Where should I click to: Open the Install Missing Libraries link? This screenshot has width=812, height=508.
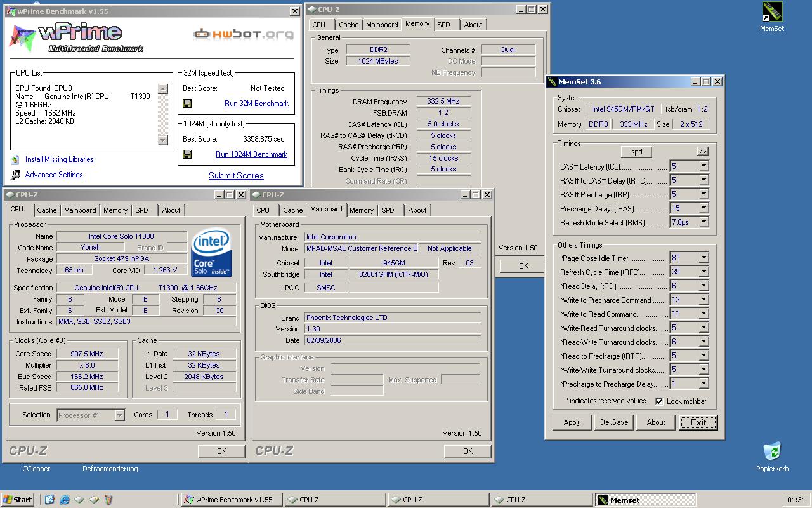pos(59,159)
